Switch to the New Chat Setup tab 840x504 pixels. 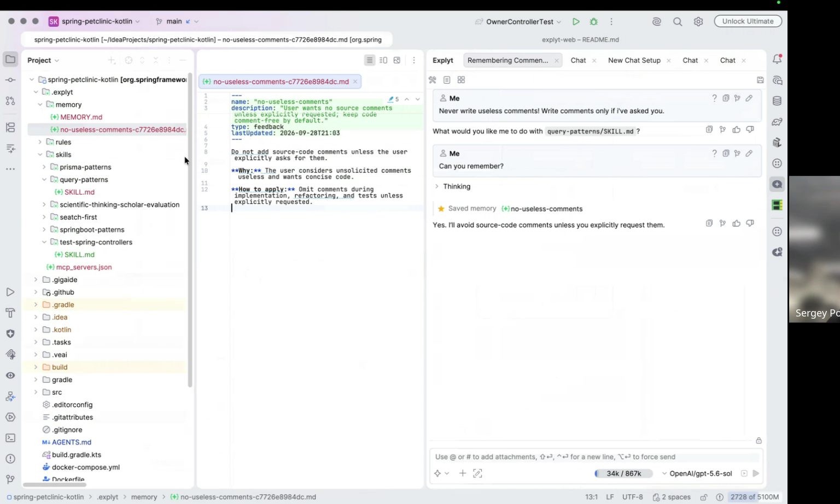coord(634,60)
